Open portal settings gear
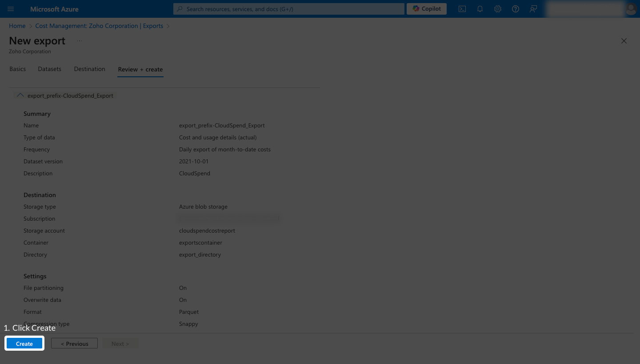The width and height of the screenshot is (640, 364). click(498, 9)
